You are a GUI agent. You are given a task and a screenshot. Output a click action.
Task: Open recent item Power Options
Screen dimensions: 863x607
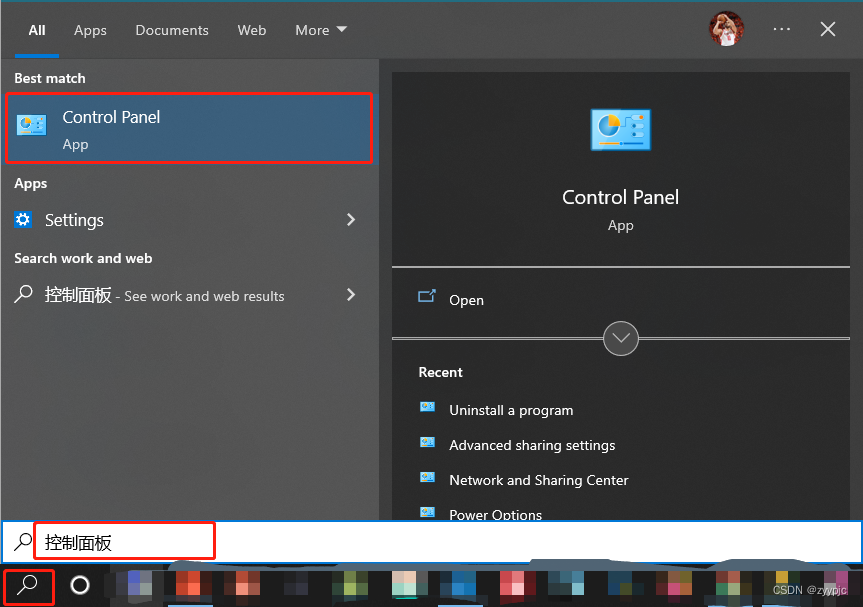coord(495,515)
